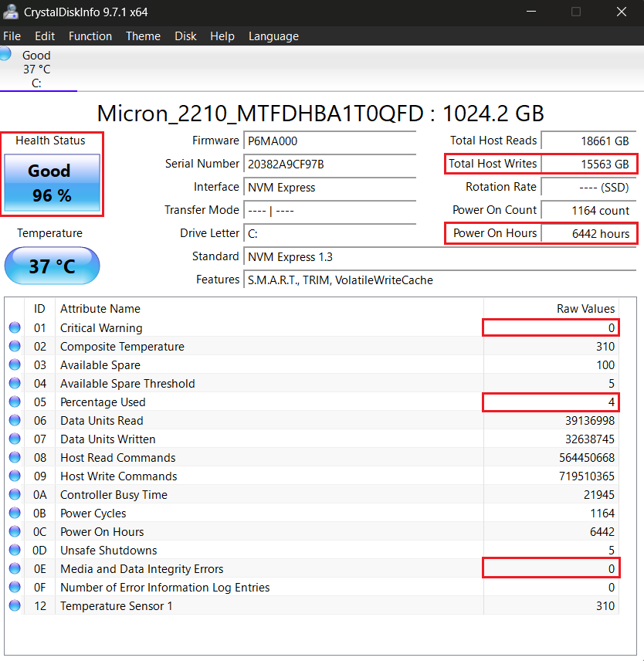Click the blue status orb for Critical Warning

[x=15, y=328]
